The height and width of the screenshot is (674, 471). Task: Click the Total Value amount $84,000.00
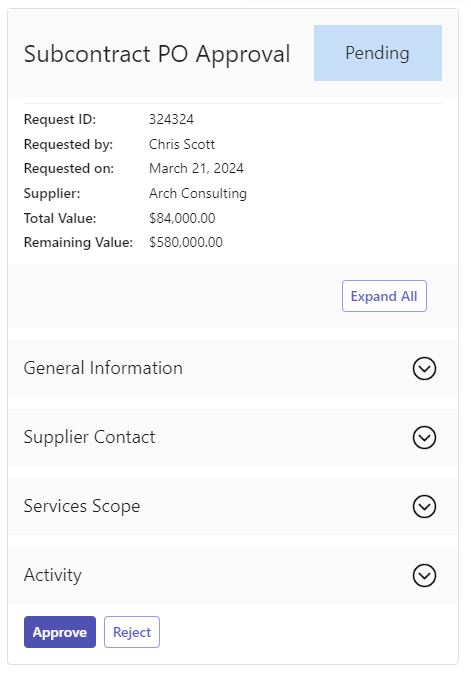(x=182, y=218)
